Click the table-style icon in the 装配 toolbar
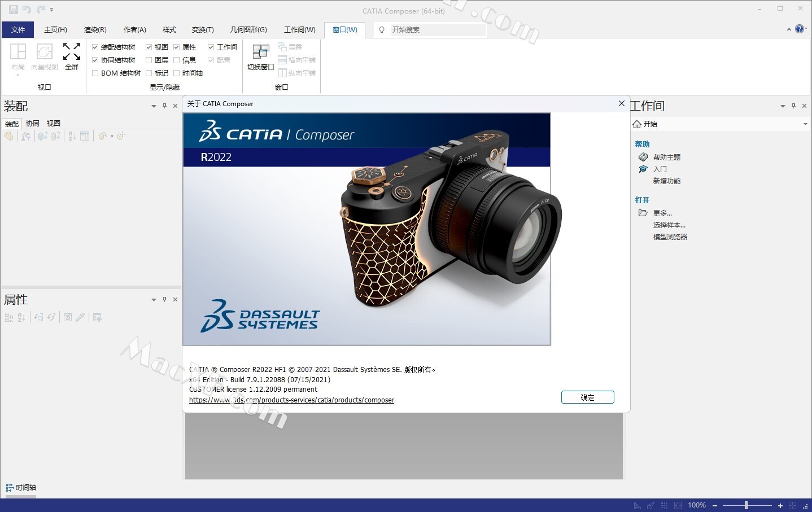 85,136
